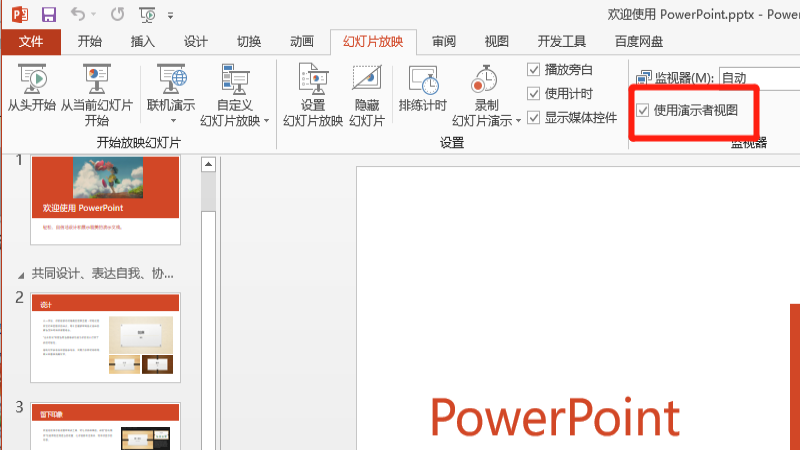The width and height of the screenshot is (800, 450).
Task: Select slide 2 thumbnail titled 设计
Action: 104,338
